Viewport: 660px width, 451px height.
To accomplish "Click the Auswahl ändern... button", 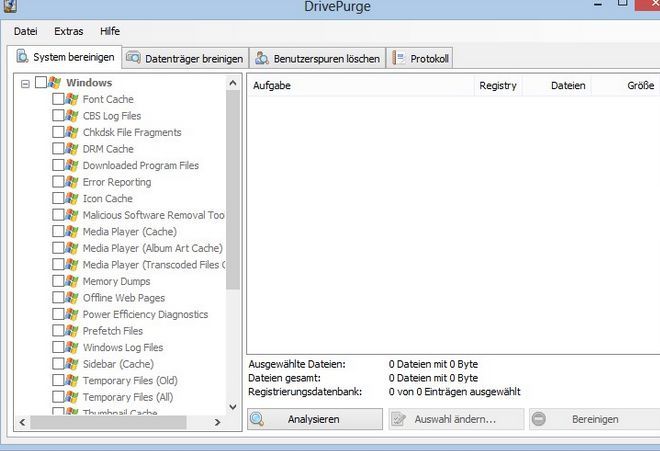I will point(456,419).
